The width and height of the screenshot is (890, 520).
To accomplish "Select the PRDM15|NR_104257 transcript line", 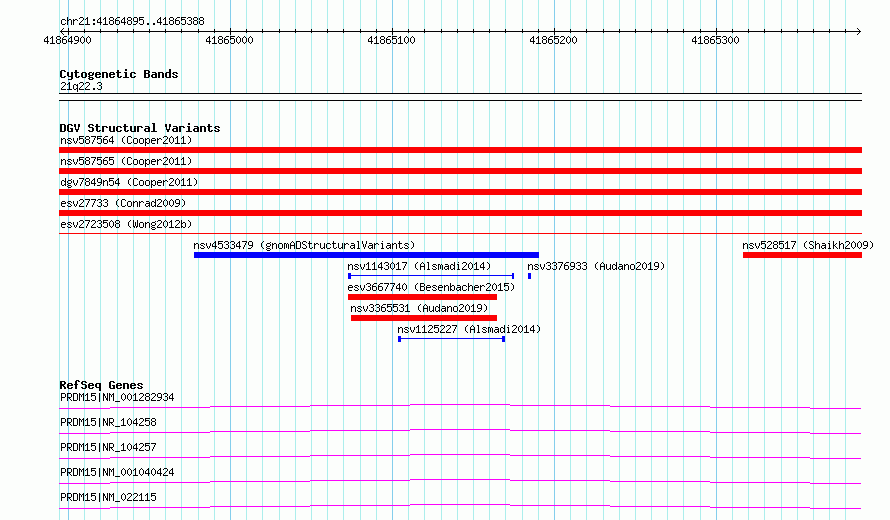I will (460, 456).
